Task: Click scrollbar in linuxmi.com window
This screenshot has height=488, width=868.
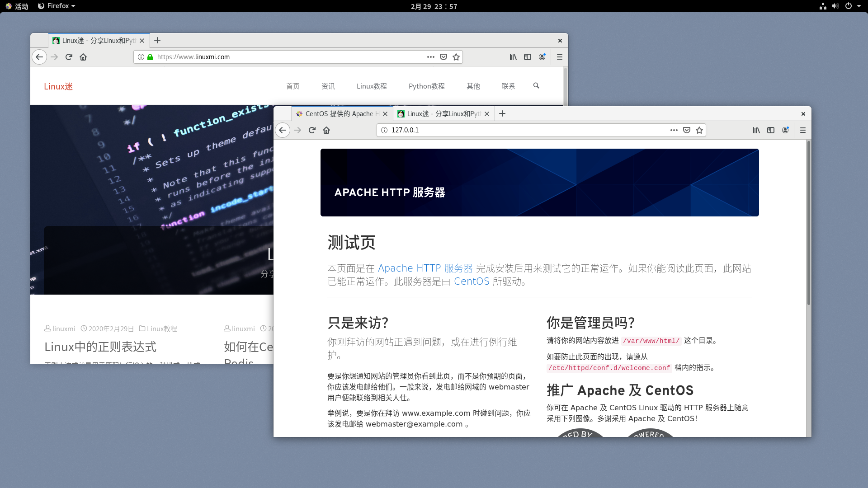Action: point(565,86)
